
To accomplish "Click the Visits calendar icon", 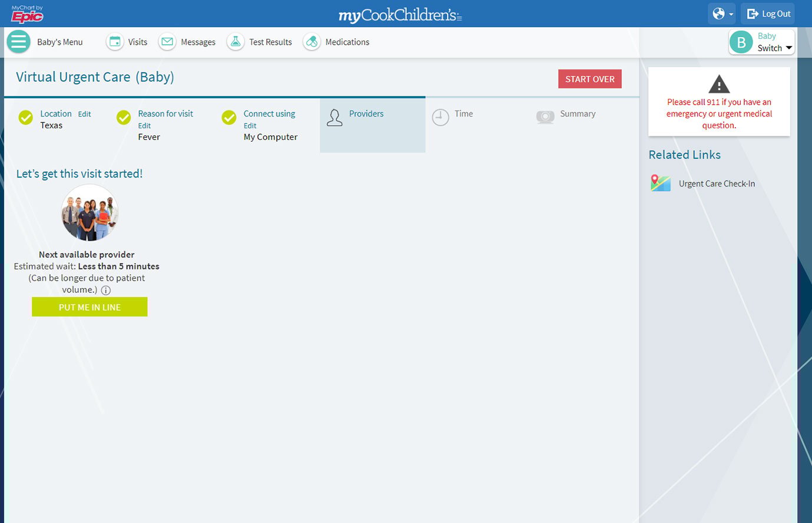I will point(115,42).
